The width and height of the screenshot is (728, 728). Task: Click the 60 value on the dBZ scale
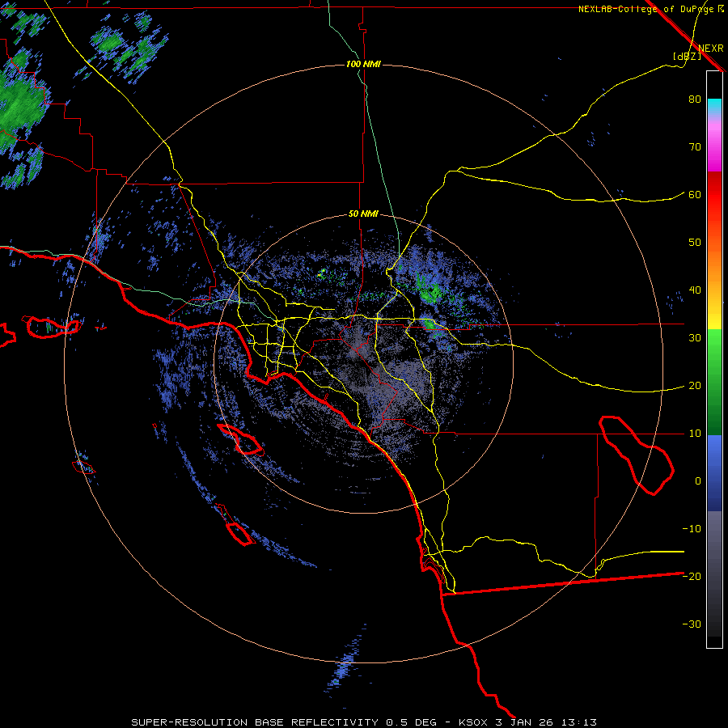pos(695,195)
